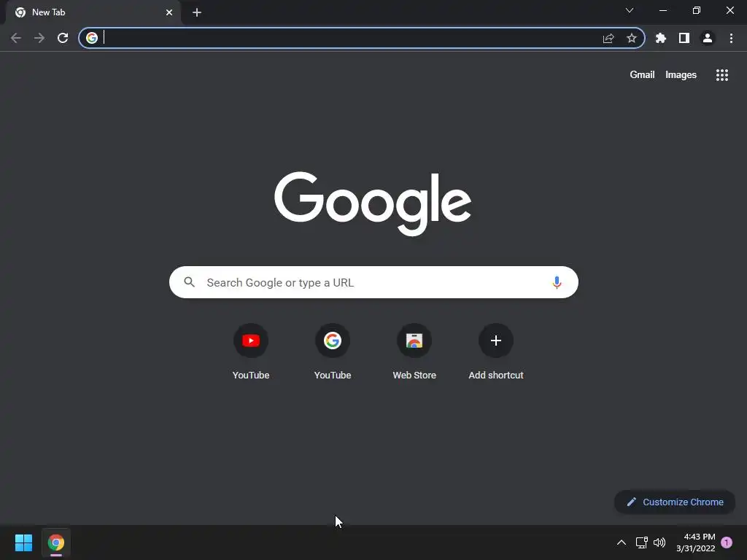
Task: Click the share page icon
Action: pyautogui.click(x=608, y=38)
